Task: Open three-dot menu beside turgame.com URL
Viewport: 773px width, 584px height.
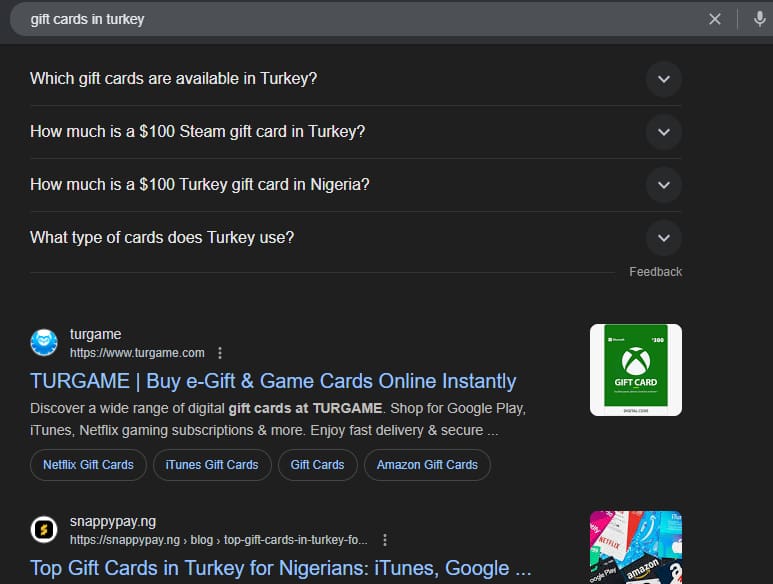Action: point(220,353)
